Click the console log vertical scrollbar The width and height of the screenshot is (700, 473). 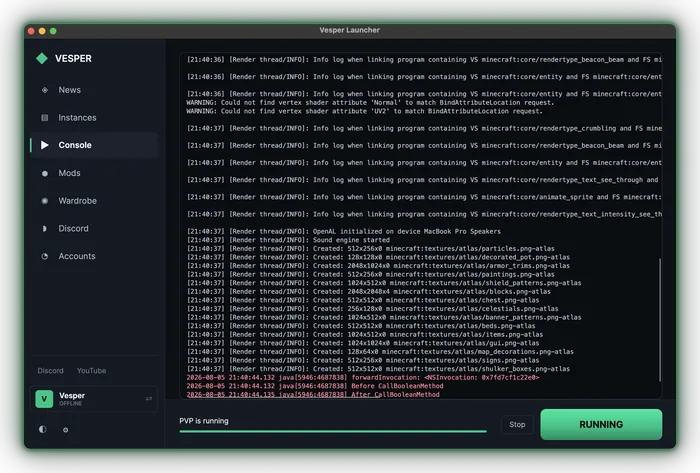(x=659, y=319)
